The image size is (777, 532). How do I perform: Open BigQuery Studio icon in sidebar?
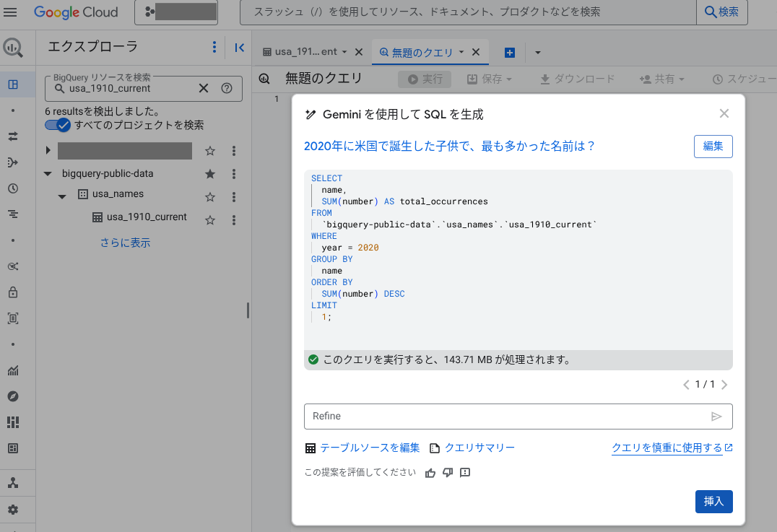tap(13, 48)
